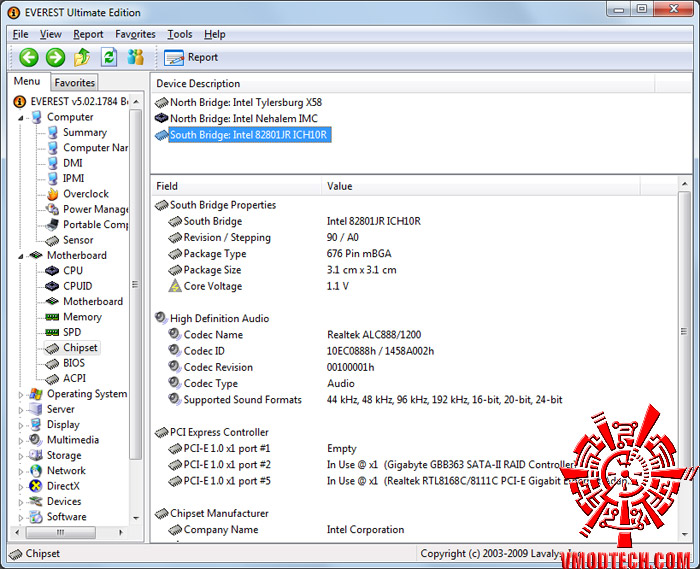Expand the Storage tree node
Image resolution: width=700 pixels, height=569 pixels.
[21, 456]
